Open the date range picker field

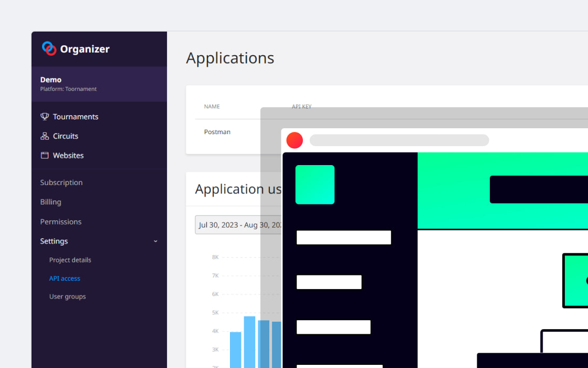(239, 225)
